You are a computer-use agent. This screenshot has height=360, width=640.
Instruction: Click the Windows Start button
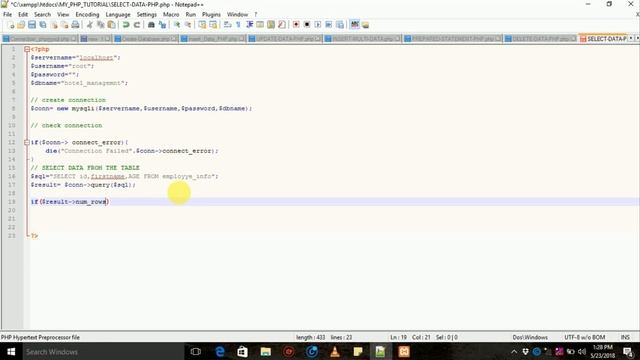pyautogui.click(x=11, y=351)
